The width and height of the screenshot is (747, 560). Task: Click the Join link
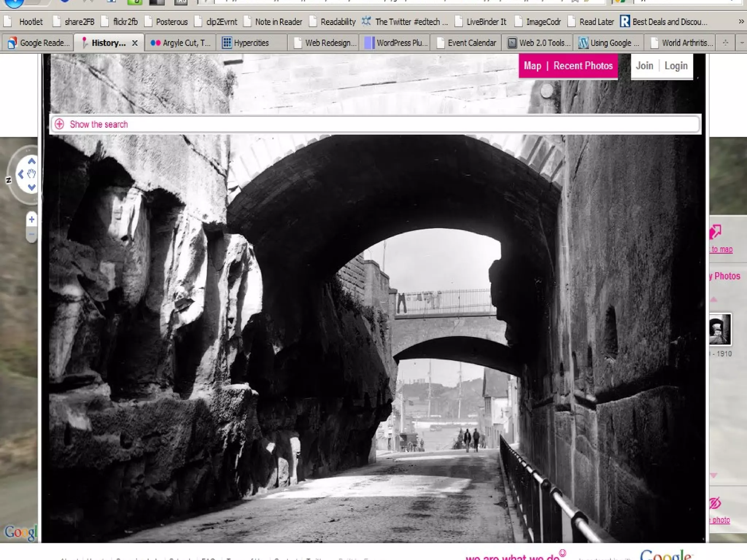[x=645, y=66]
